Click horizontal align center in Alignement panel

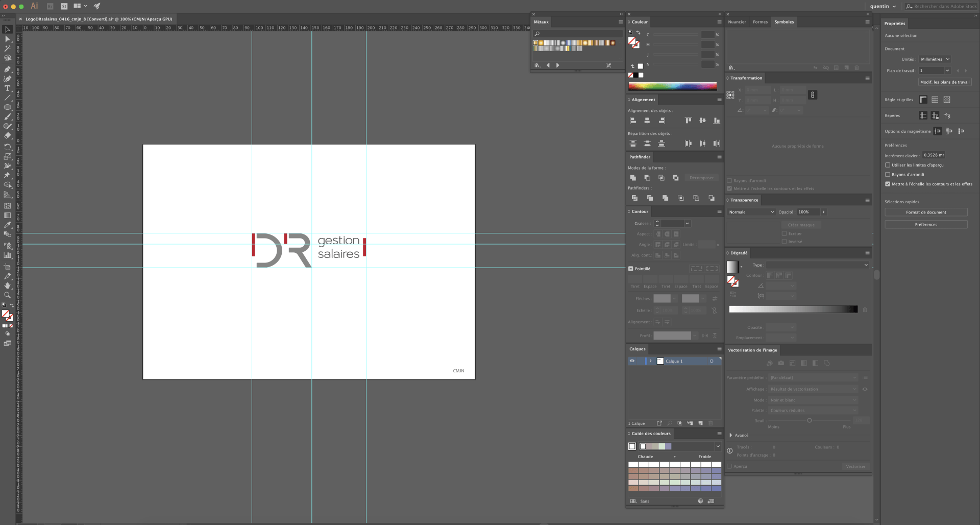tap(647, 121)
